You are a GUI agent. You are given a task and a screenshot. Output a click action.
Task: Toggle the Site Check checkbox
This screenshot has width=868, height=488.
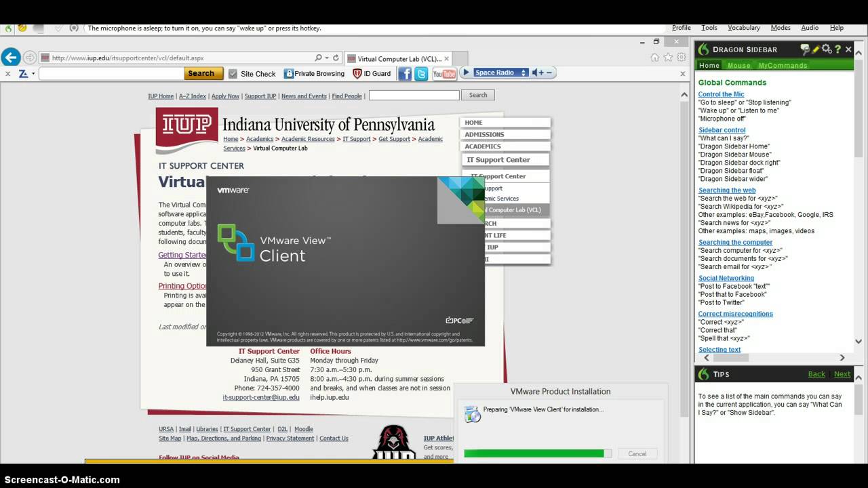click(233, 73)
